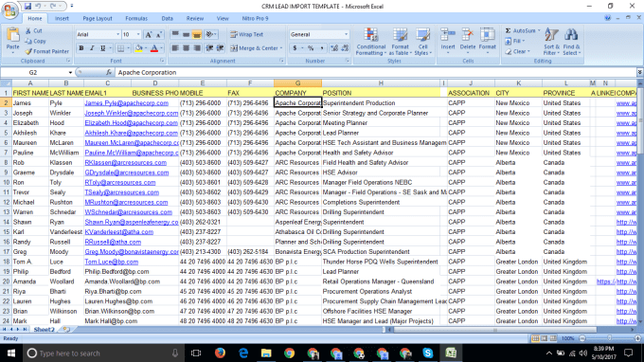The image size is (644, 362).
Task: Apply the red font color A
Action: (154, 48)
